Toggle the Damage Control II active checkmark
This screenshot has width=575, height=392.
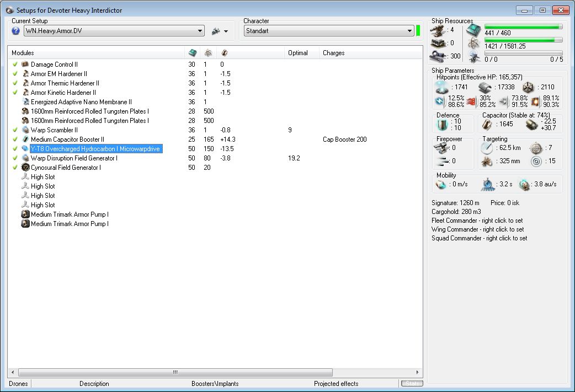point(15,64)
